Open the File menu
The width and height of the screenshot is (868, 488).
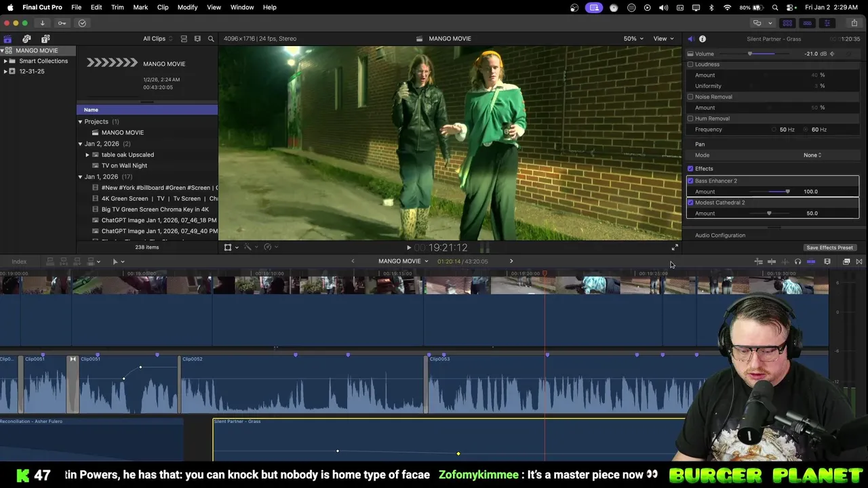pos(76,7)
